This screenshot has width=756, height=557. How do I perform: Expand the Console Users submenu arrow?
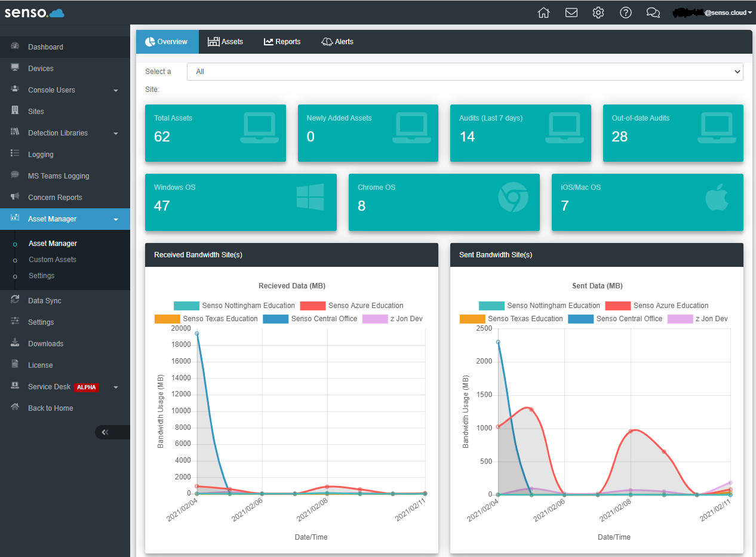(x=116, y=91)
